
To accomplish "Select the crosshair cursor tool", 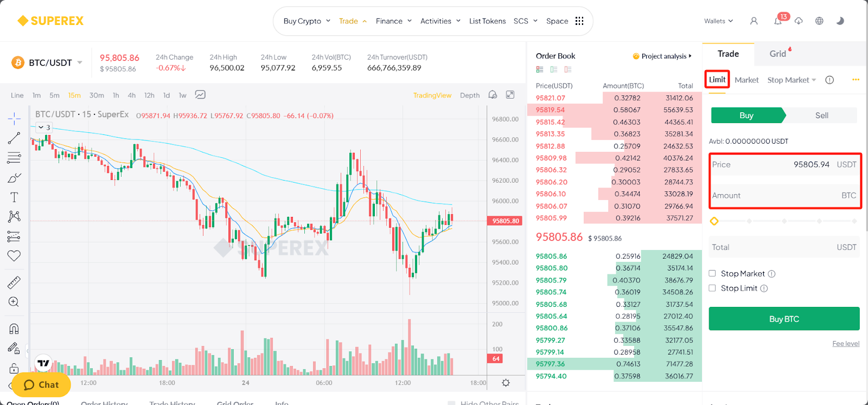I will click(x=14, y=118).
